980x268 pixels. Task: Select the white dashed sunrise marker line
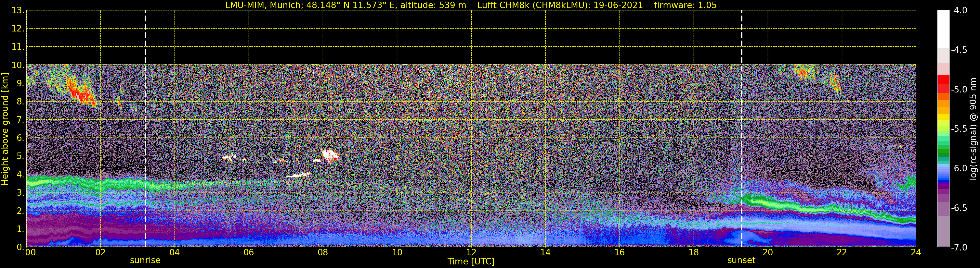click(145, 129)
